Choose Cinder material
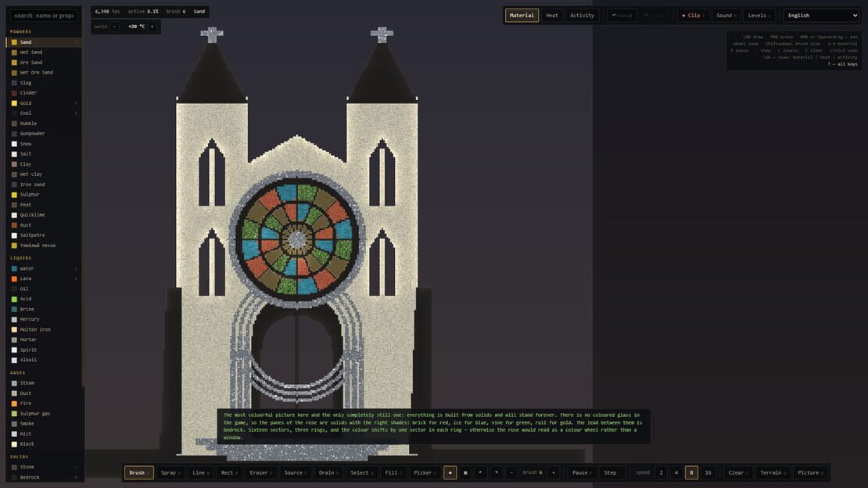 [43, 93]
